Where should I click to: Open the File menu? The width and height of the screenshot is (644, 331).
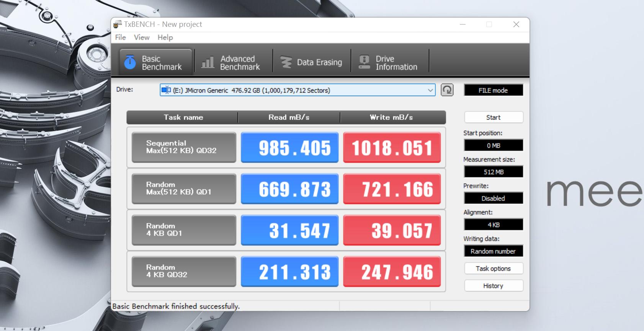pos(120,37)
